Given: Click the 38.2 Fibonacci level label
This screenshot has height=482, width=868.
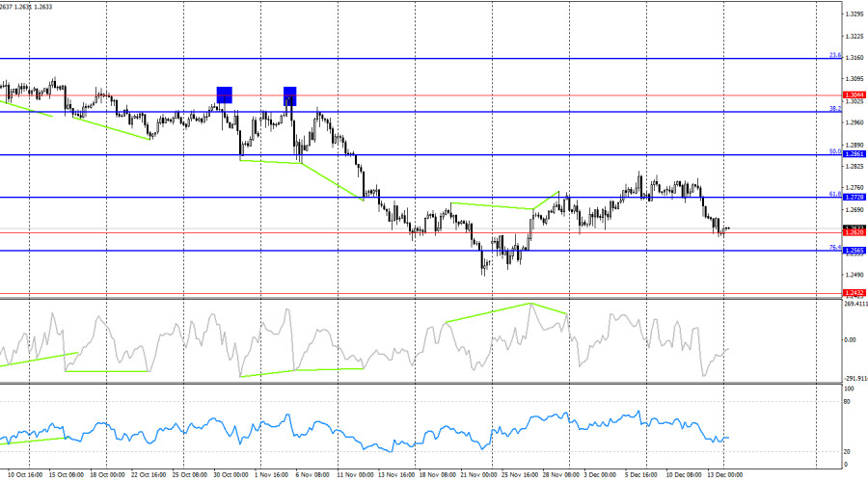Looking at the screenshot, I should 835,109.
